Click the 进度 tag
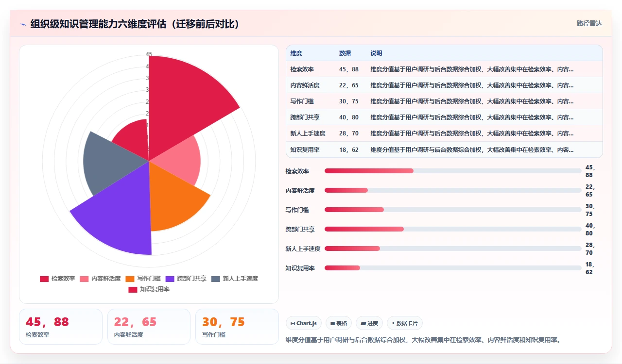 pyautogui.click(x=369, y=323)
